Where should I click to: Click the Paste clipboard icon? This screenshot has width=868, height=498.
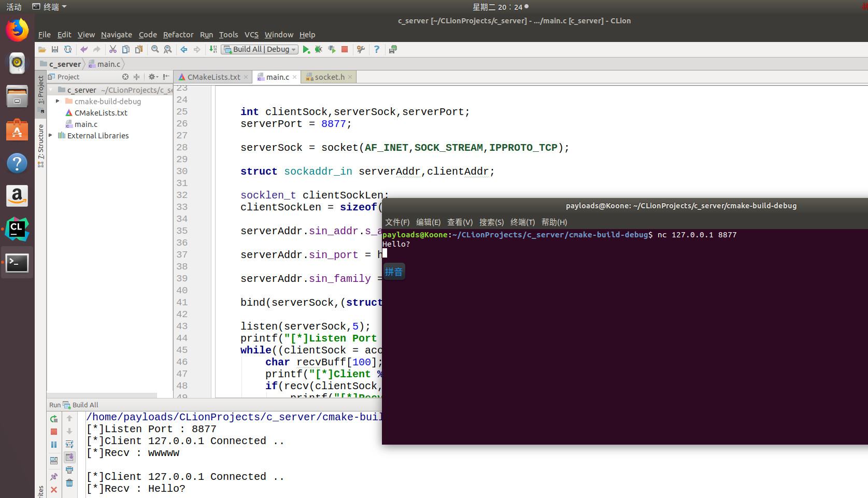click(x=139, y=49)
